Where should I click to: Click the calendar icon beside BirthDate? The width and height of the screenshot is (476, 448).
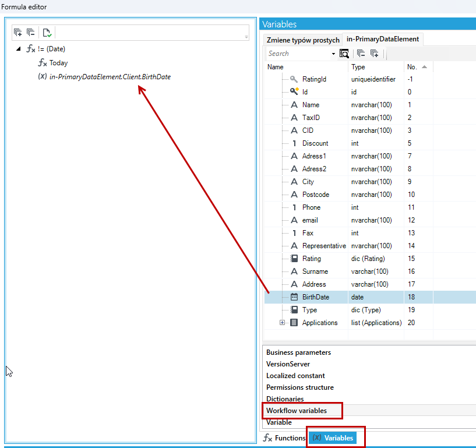[294, 297]
